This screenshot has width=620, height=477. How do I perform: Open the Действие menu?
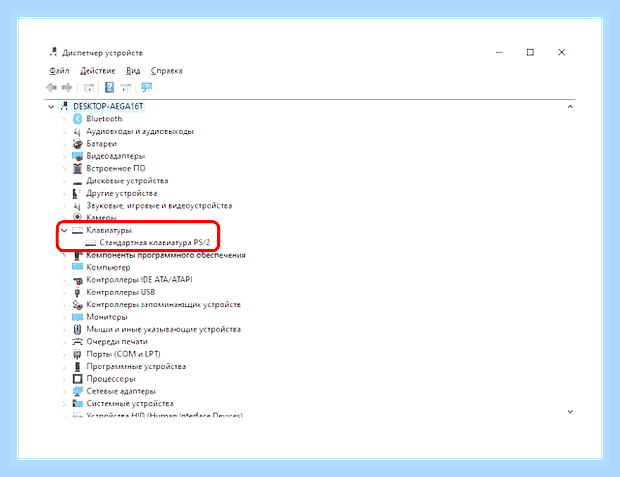coord(98,71)
